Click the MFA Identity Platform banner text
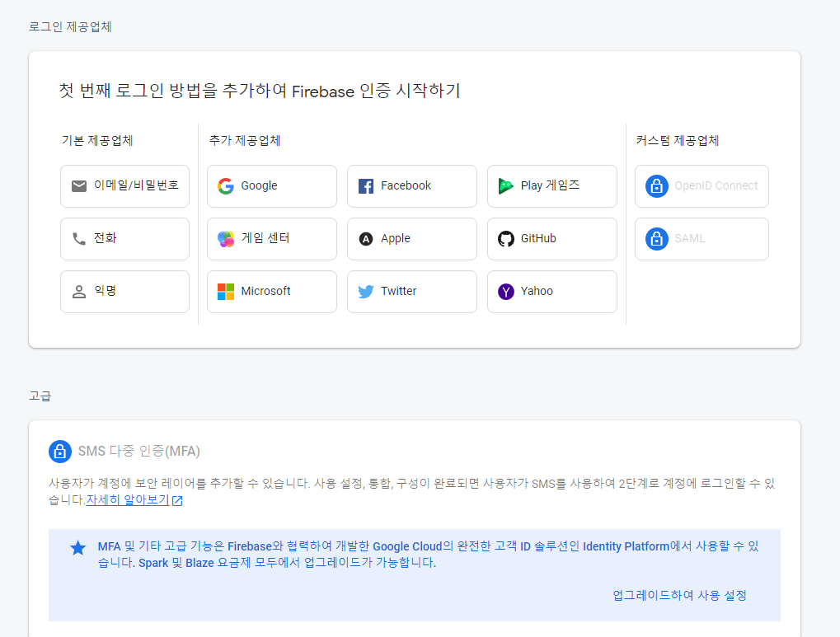840x637 pixels. coord(429,555)
